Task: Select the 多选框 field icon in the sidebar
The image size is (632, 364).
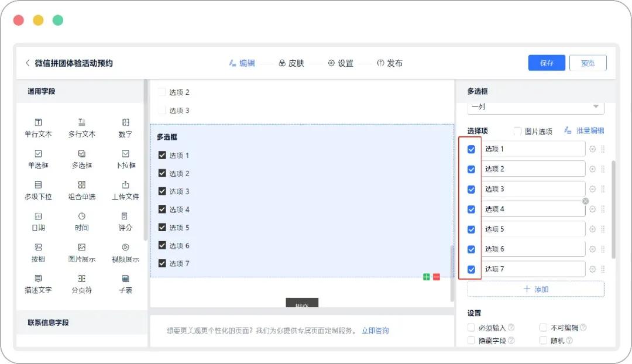Action: pyautogui.click(x=81, y=159)
